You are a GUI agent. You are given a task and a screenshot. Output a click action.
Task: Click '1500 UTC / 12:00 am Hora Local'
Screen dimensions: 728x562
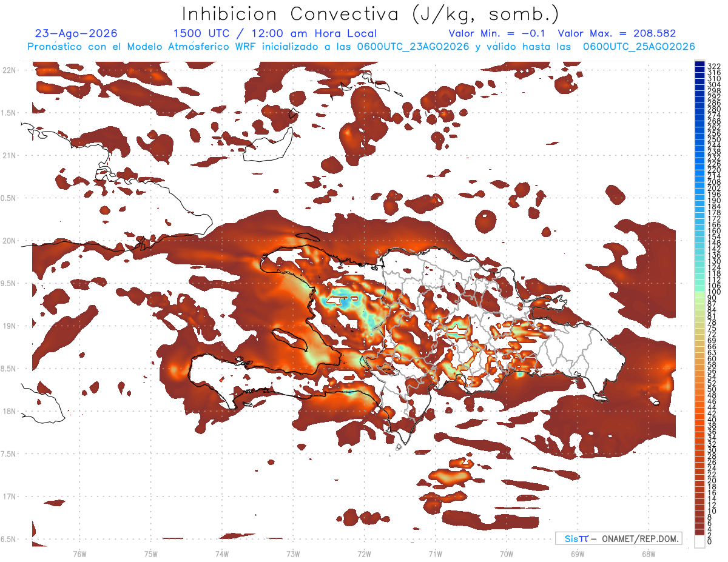click(x=275, y=34)
